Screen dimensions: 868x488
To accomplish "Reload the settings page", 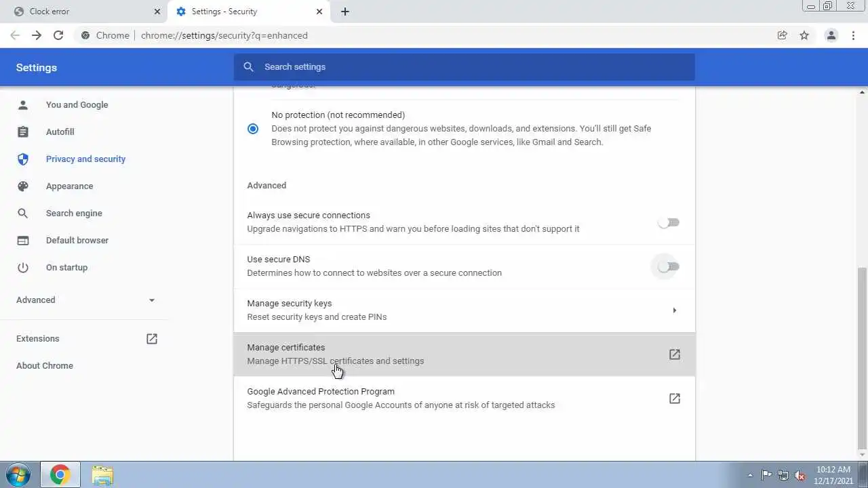I will click(58, 35).
